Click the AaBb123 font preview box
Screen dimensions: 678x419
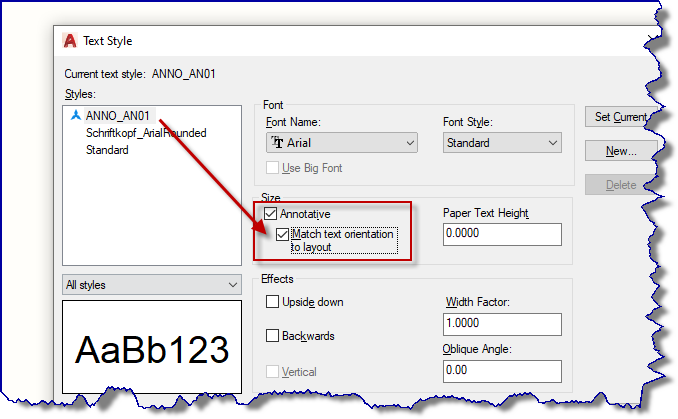point(152,347)
